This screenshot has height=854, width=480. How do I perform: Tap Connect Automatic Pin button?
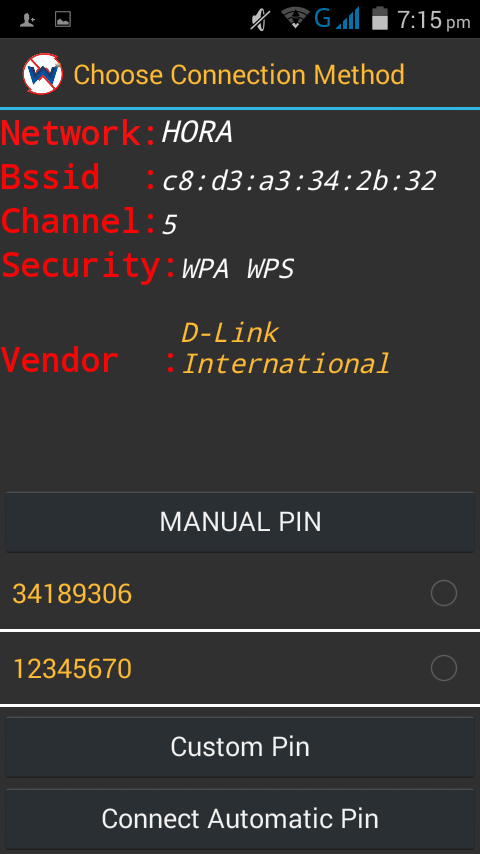coord(240,819)
